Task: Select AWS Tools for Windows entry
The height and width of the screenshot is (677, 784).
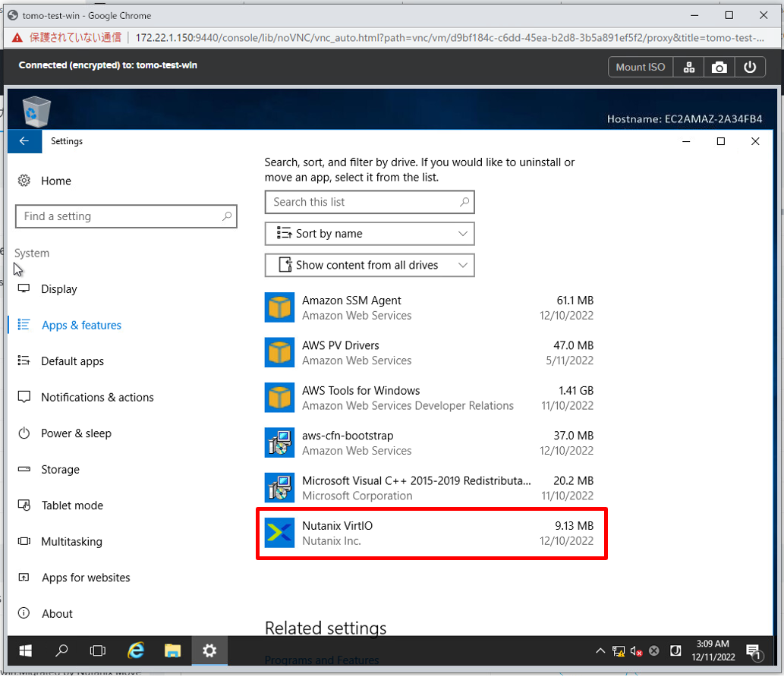Action: [x=429, y=398]
